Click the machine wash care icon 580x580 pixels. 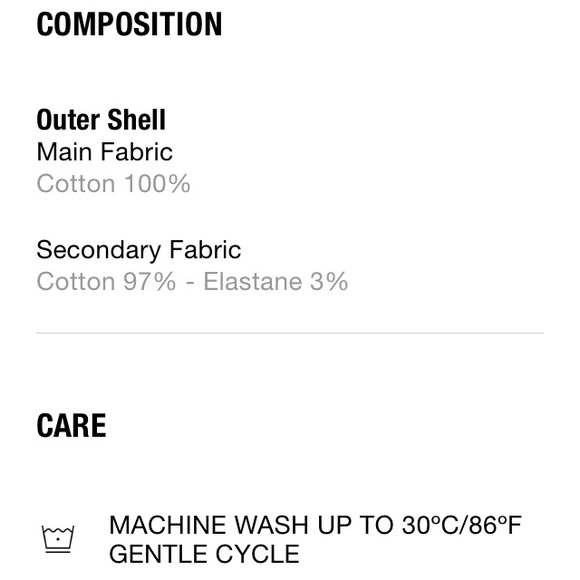pyautogui.click(x=58, y=539)
